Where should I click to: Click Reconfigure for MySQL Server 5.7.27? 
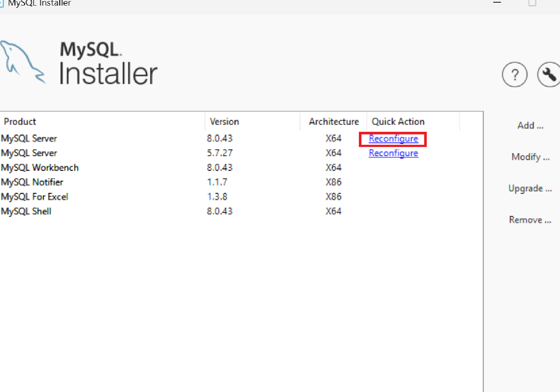pos(393,153)
